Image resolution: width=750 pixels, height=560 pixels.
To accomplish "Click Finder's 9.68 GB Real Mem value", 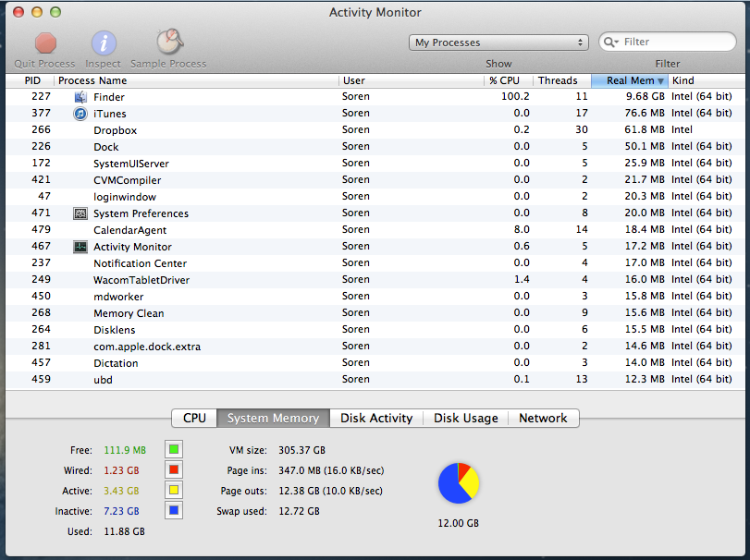I will point(645,96).
